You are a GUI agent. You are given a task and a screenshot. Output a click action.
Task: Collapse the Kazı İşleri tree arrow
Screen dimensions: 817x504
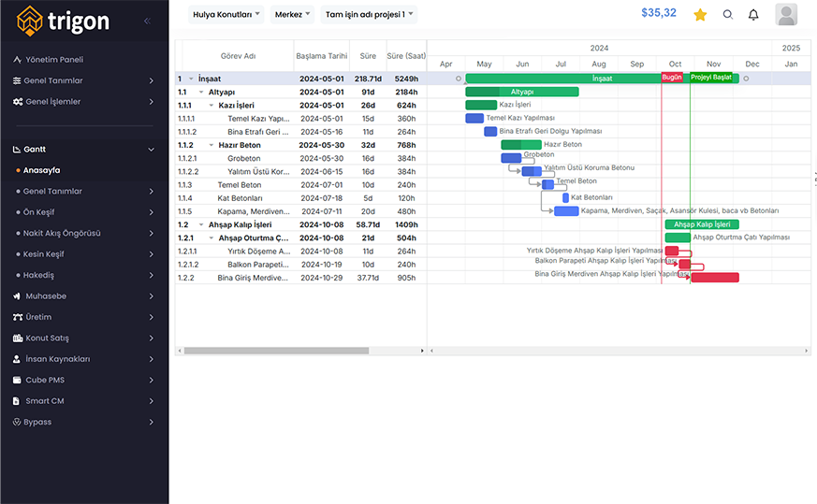point(211,105)
